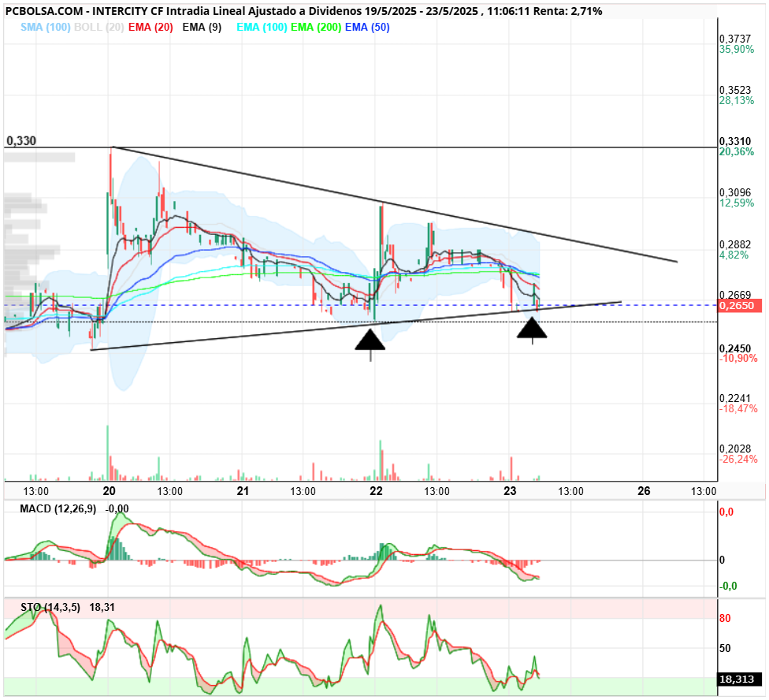Click the EMA (50) legend label

(x=367, y=28)
